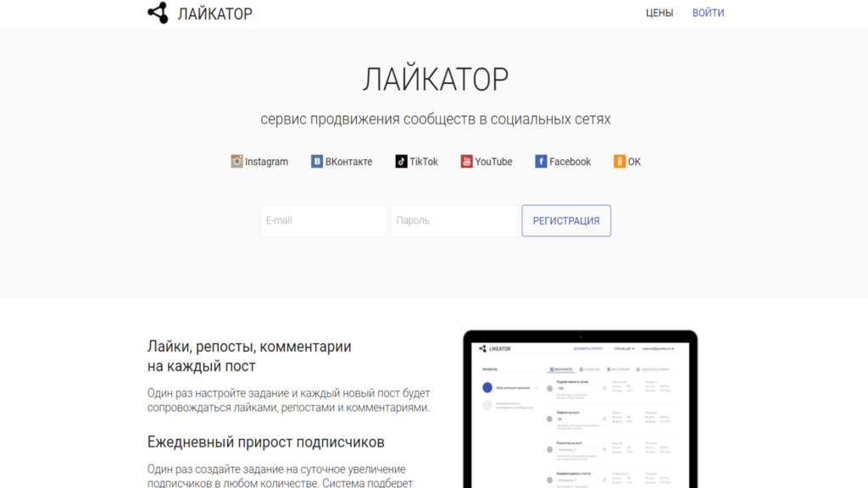Click the YouTube label text
The width and height of the screenshot is (868, 488).
coord(493,162)
